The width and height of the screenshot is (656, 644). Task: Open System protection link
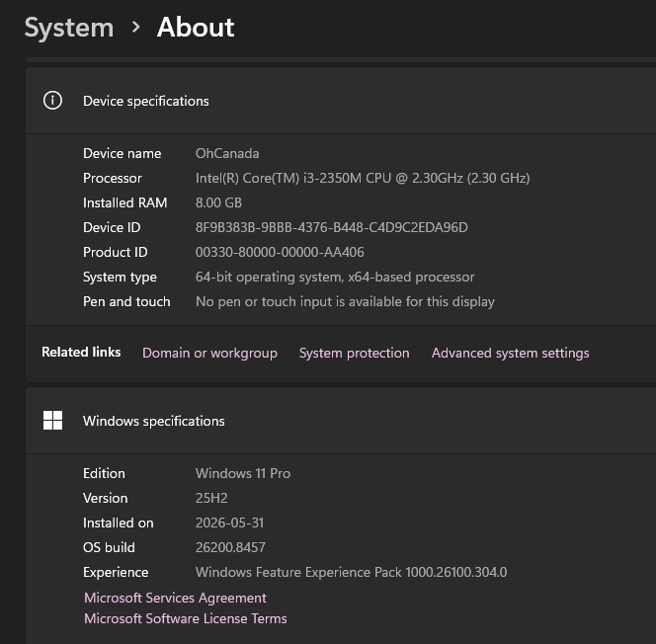pyautogui.click(x=354, y=353)
